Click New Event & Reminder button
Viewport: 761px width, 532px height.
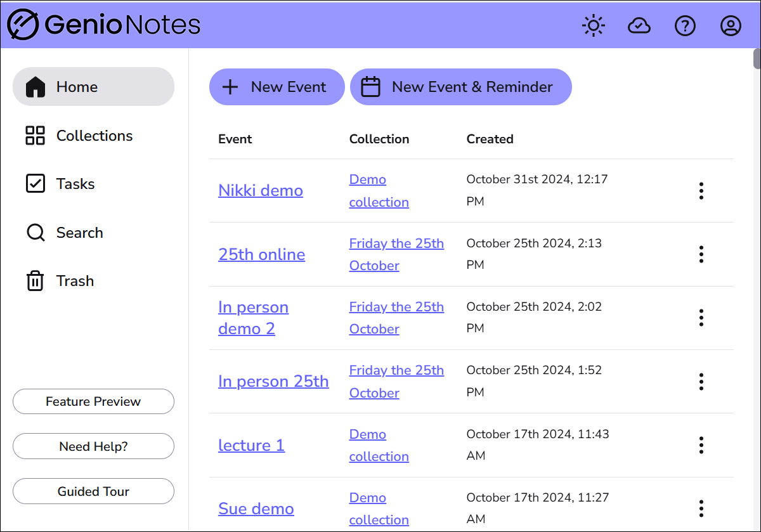pyautogui.click(x=460, y=87)
